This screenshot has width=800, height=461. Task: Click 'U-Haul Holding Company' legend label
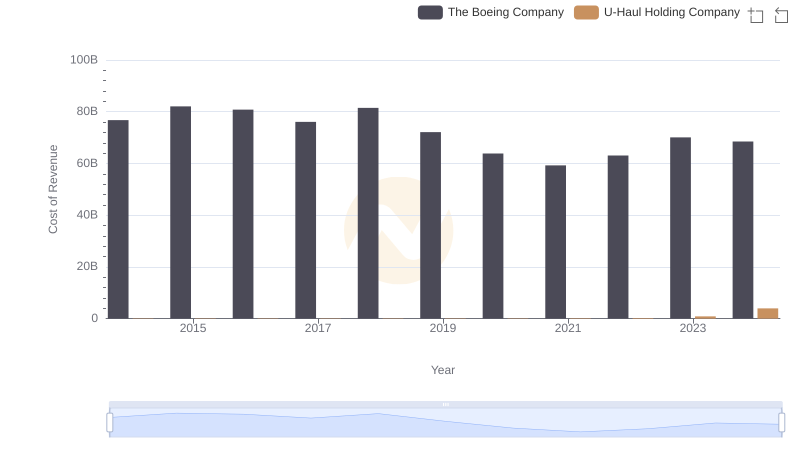pyautogui.click(x=672, y=12)
